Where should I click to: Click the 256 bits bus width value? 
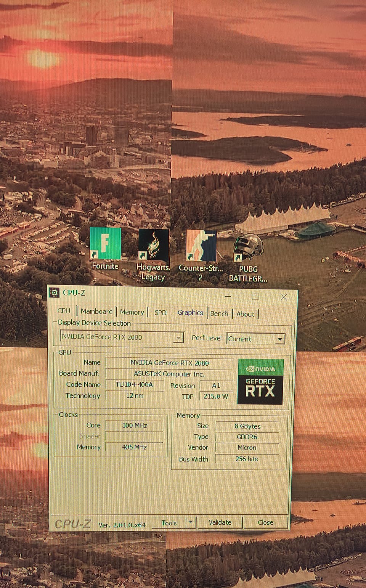(x=247, y=459)
